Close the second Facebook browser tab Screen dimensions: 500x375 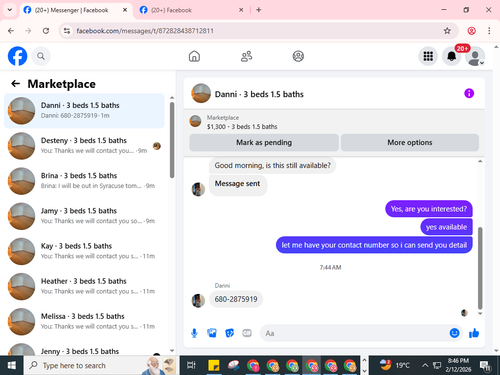241,10
